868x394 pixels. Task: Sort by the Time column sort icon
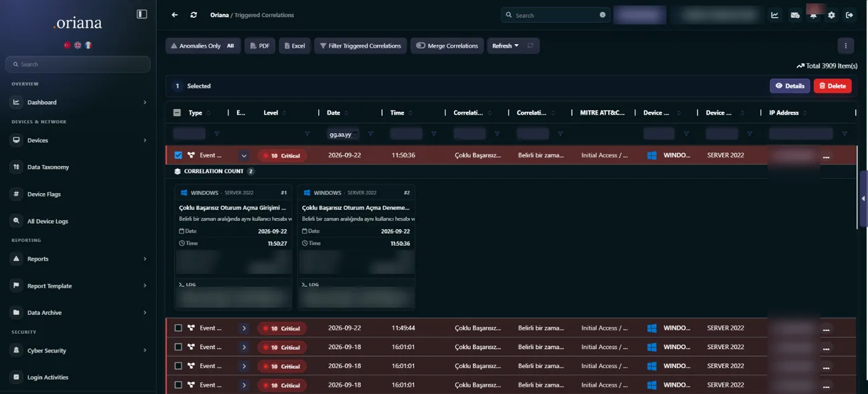[411, 113]
